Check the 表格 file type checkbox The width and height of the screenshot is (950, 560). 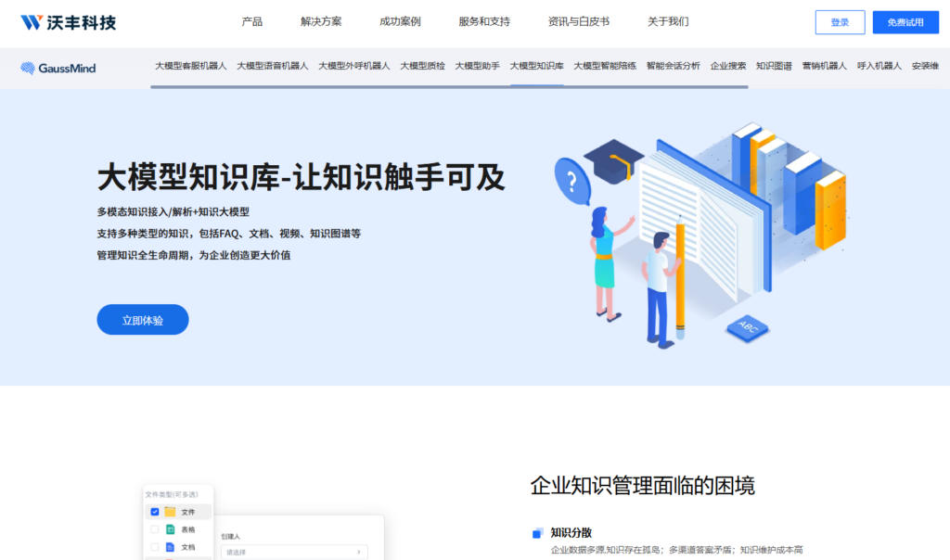154,530
